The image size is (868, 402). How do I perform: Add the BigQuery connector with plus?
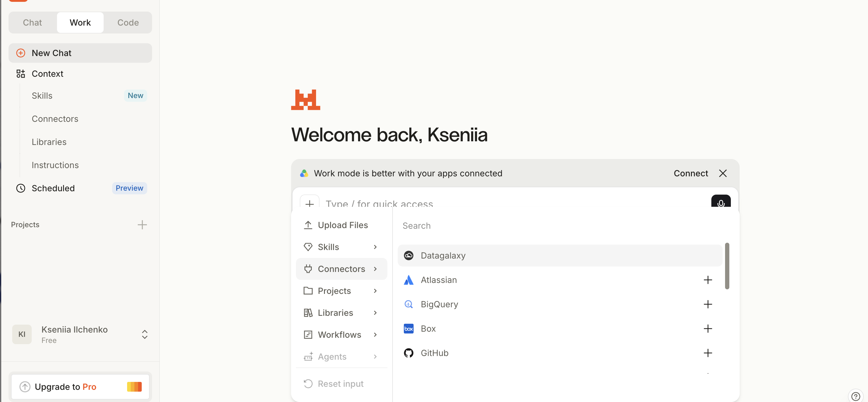(x=708, y=304)
